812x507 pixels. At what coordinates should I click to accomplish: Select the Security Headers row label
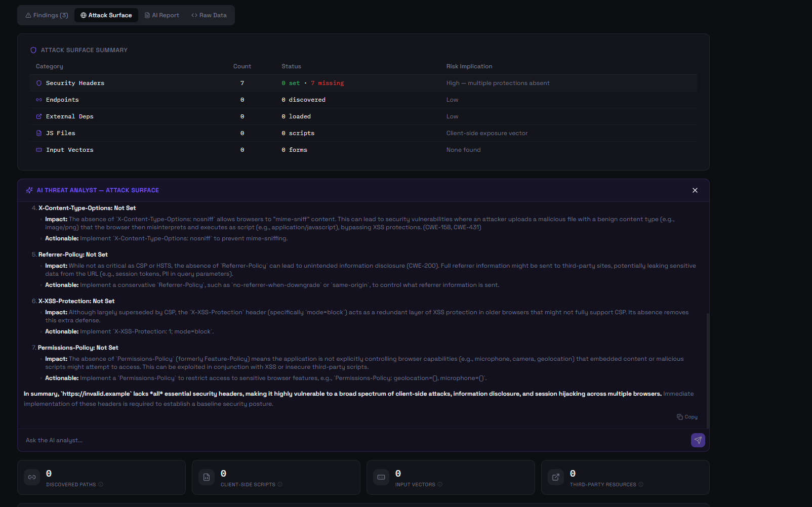click(x=75, y=83)
